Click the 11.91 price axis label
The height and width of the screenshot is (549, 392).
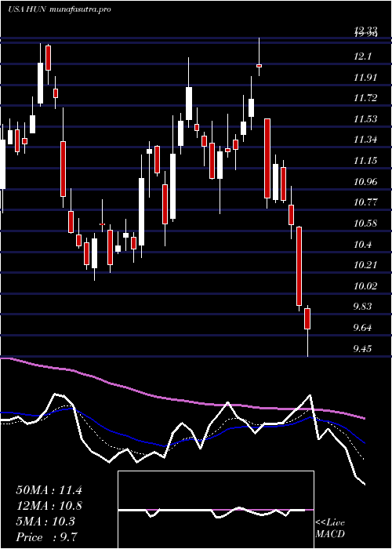tap(365, 77)
